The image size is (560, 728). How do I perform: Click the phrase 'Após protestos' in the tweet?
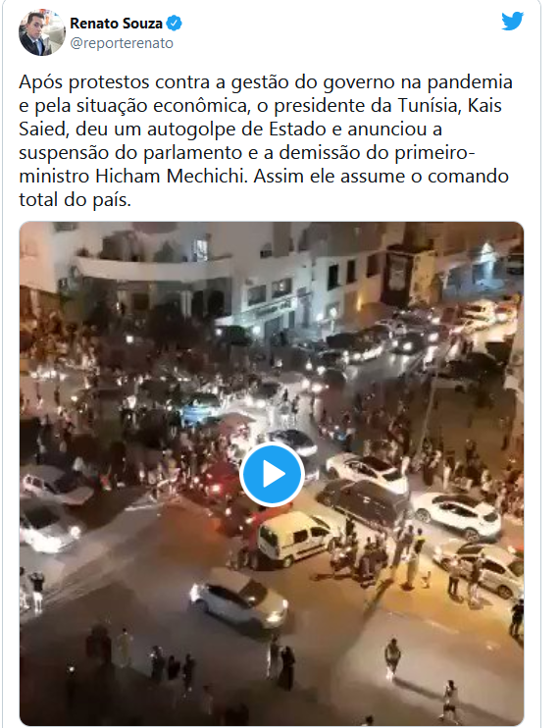[84, 82]
